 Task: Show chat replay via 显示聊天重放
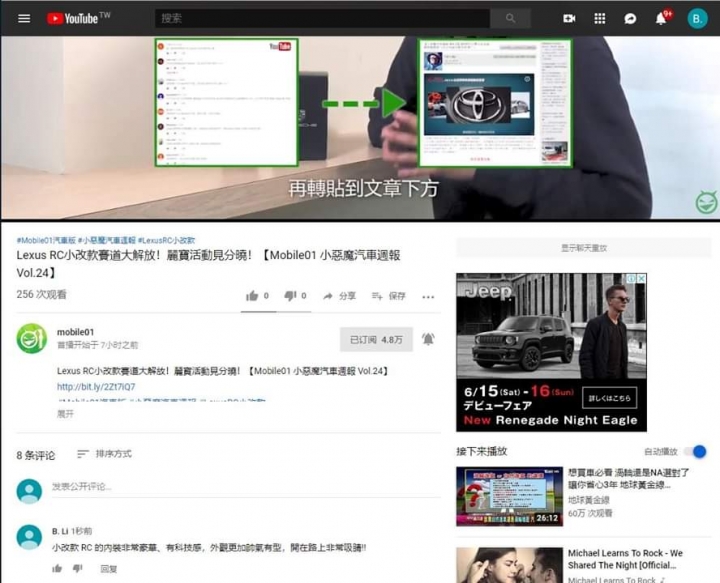tap(584, 248)
